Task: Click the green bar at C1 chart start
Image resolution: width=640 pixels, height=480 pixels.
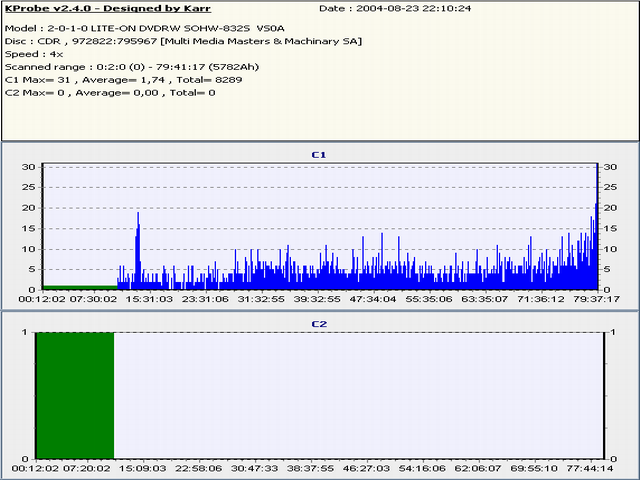Action: (78, 287)
